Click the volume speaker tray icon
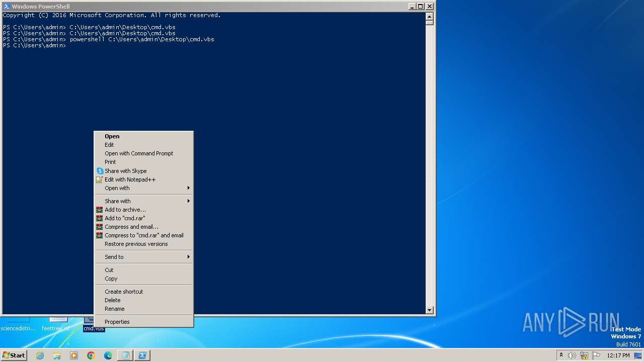The height and width of the screenshot is (362, 644). click(x=572, y=355)
